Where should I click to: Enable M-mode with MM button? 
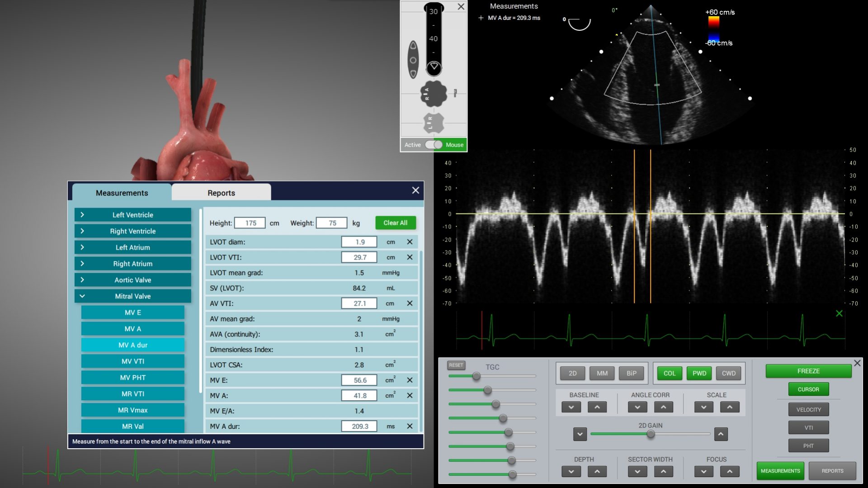(602, 373)
